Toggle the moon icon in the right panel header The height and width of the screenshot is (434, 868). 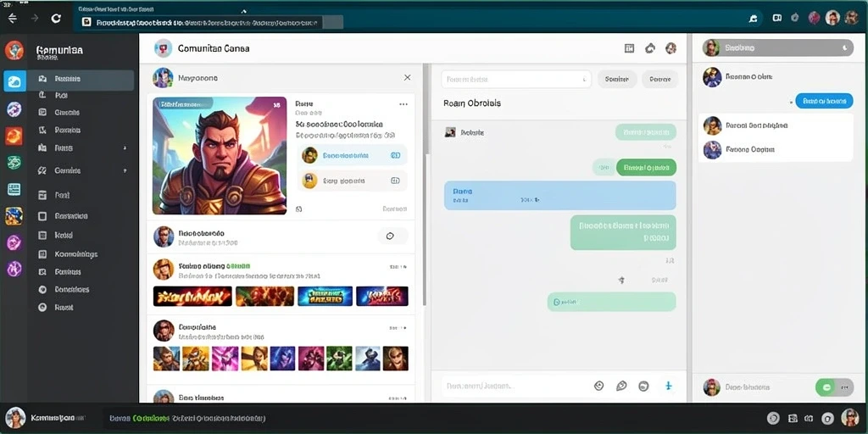click(x=845, y=48)
